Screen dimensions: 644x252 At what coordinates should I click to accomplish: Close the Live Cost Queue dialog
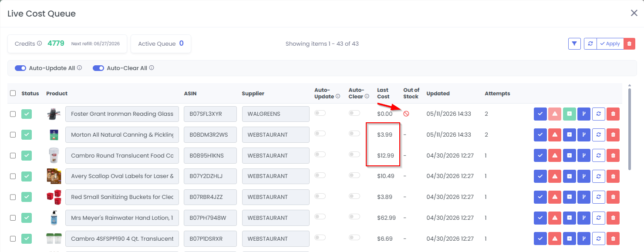[x=634, y=13]
